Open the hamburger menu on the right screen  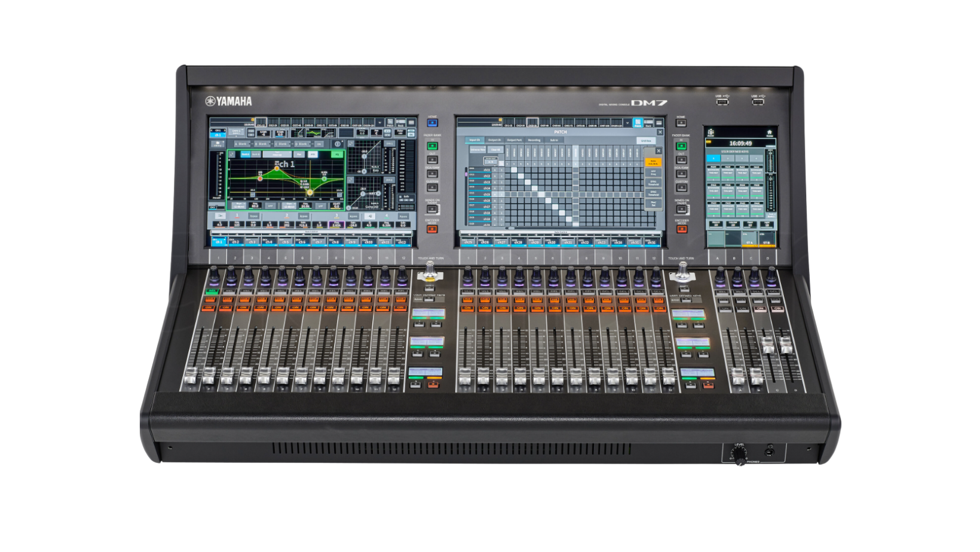click(x=659, y=122)
